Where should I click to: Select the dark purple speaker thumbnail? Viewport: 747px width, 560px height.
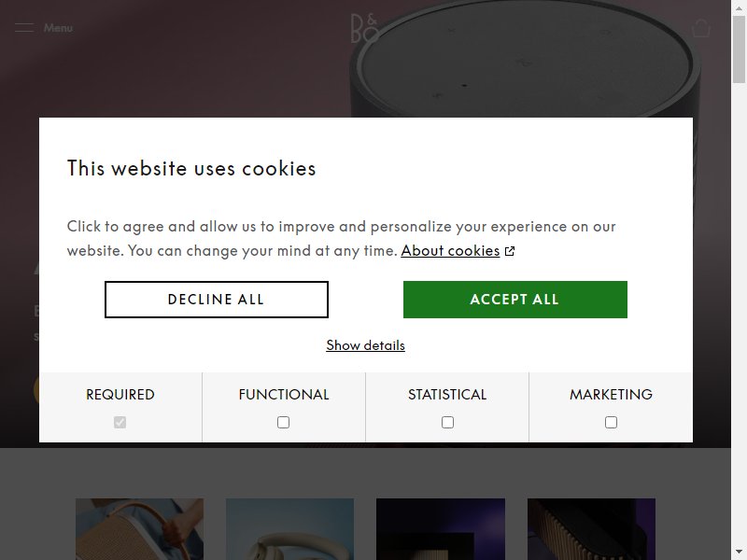coord(441,529)
